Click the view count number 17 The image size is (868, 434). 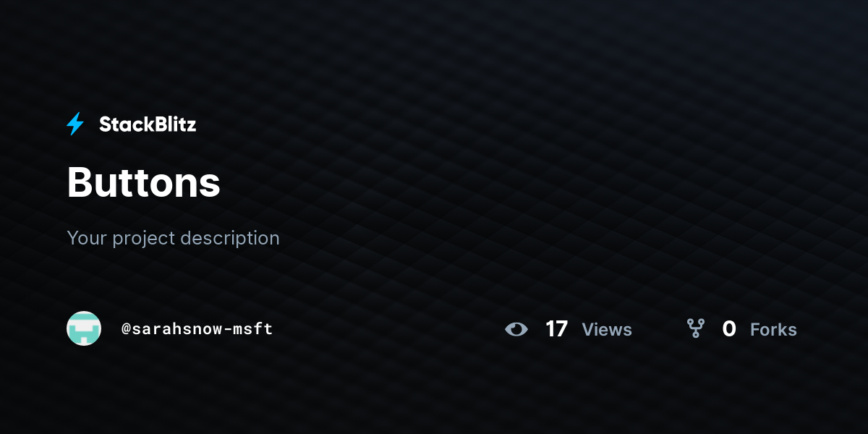pyautogui.click(x=556, y=329)
